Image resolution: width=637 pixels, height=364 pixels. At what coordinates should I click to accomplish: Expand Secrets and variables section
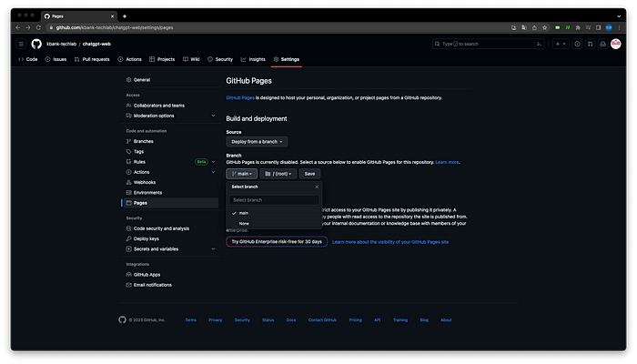tap(155, 248)
